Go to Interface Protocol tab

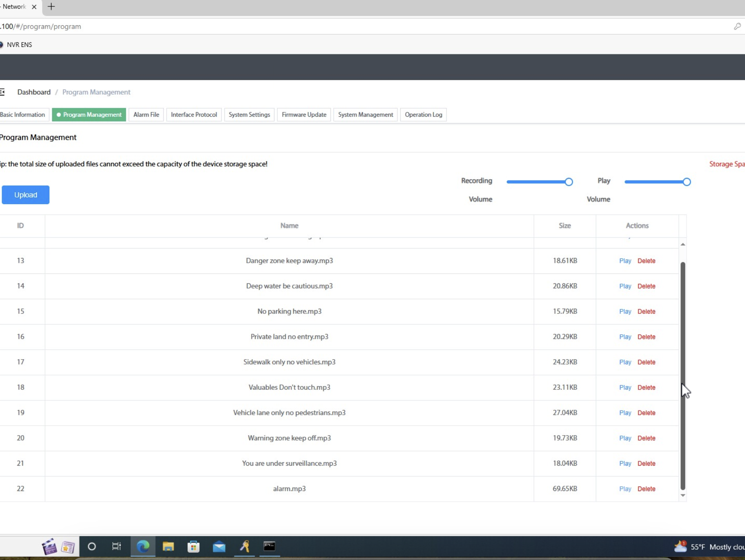point(194,115)
